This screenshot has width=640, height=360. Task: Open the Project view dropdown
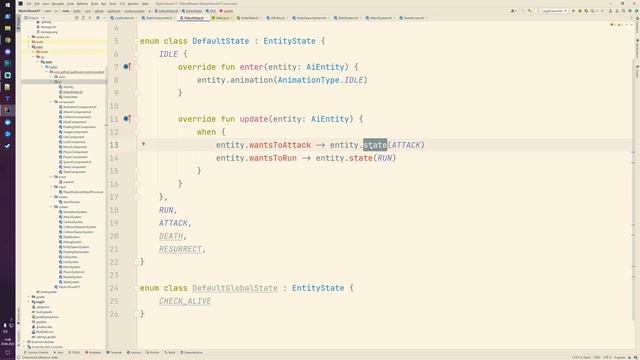[x=34, y=18]
